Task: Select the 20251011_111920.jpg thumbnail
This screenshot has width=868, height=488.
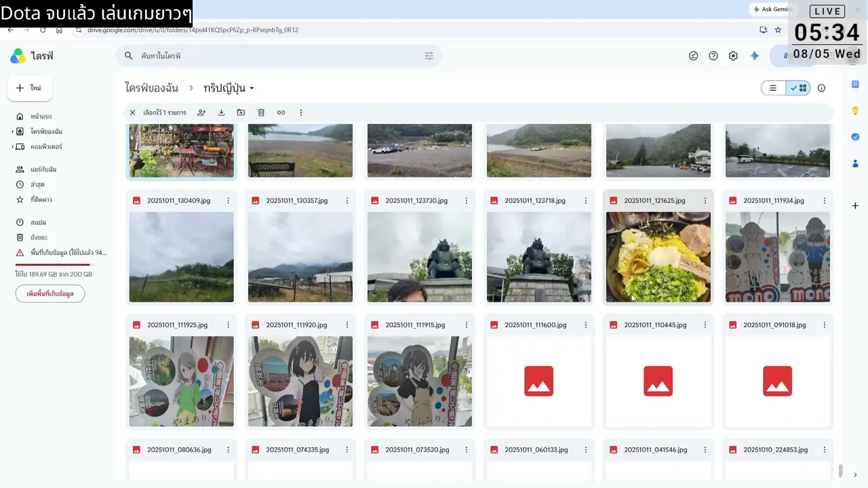Action: click(x=300, y=382)
